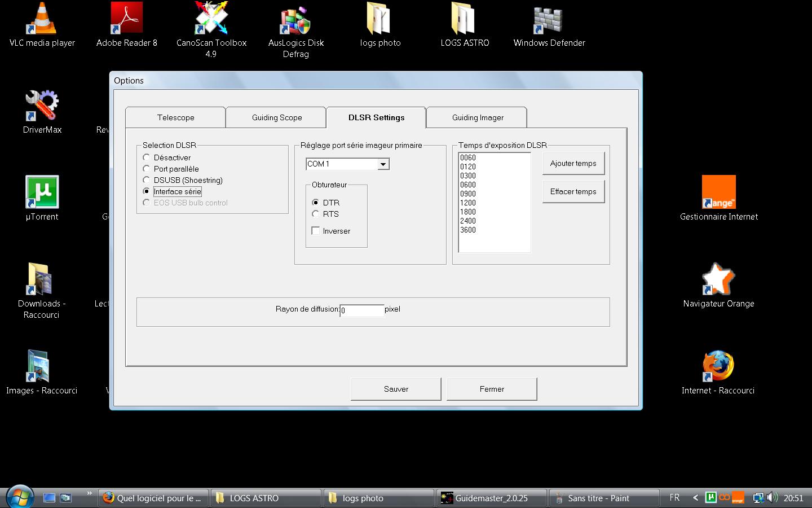Select Downloads - Raccourci folder icon
The width and height of the screenshot is (812, 508).
[x=42, y=291]
